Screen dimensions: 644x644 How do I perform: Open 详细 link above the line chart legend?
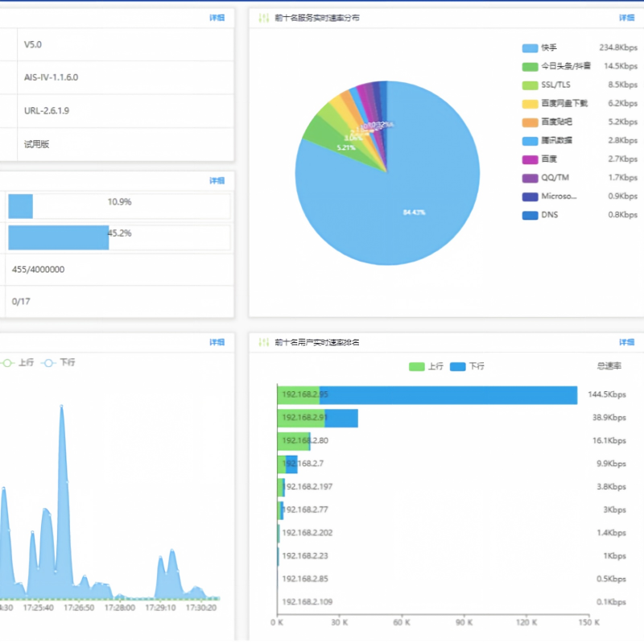tap(217, 342)
